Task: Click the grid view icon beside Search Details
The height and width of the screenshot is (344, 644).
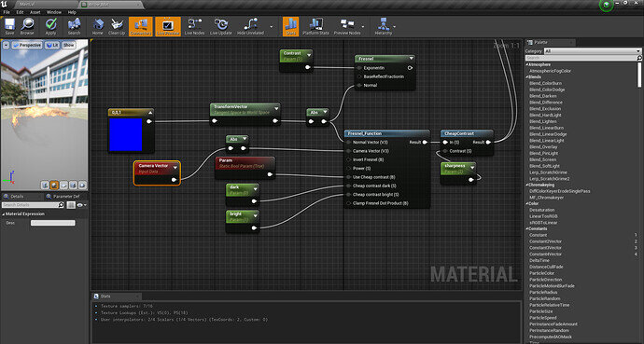Action: pyautogui.click(x=71, y=205)
